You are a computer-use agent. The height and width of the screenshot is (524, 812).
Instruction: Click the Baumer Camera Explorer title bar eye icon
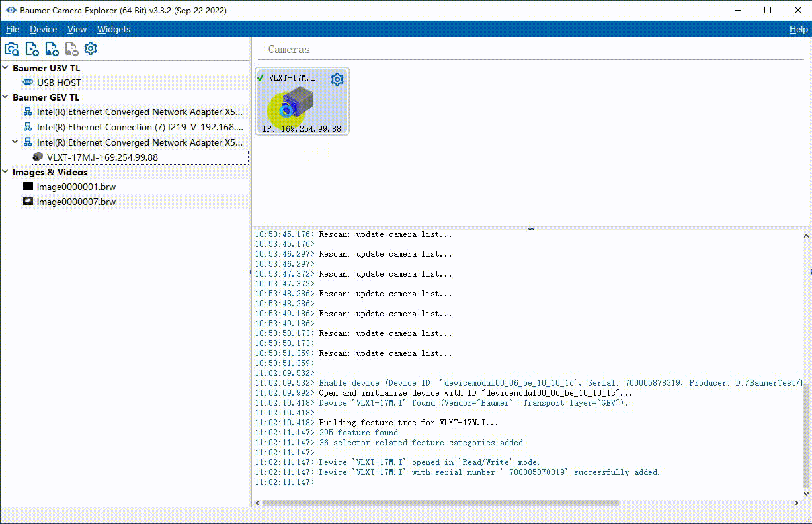(x=10, y=10)
